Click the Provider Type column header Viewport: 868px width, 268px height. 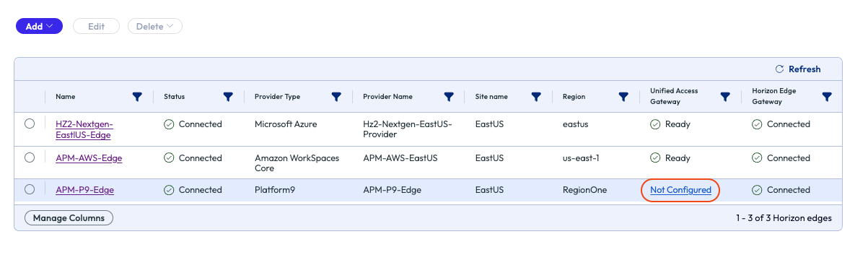277,97
